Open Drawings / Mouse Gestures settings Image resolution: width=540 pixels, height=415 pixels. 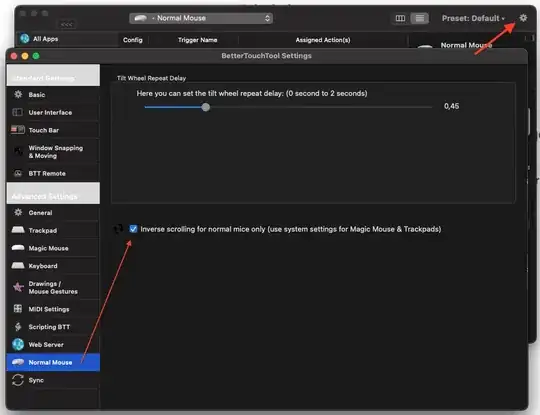[53, 287]
